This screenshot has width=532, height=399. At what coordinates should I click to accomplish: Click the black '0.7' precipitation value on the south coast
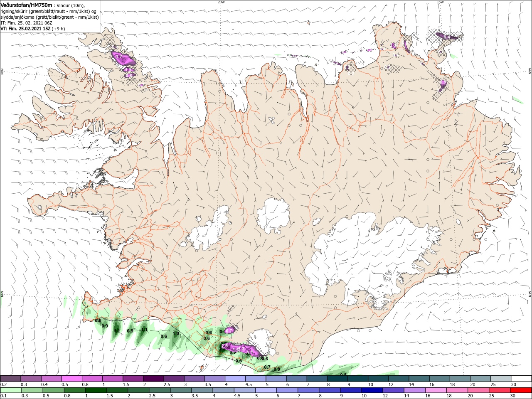(267, 367)
